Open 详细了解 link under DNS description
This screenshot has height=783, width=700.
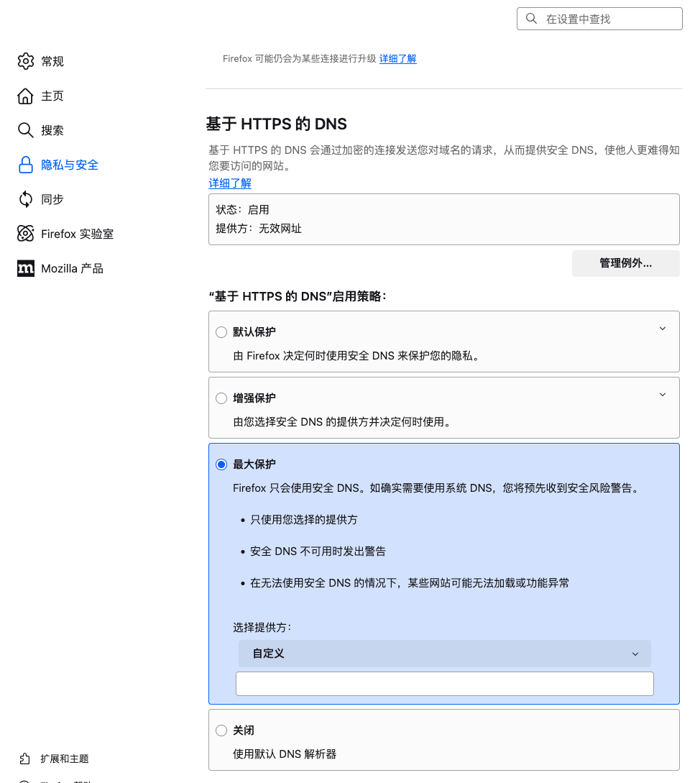click(230, 183)
